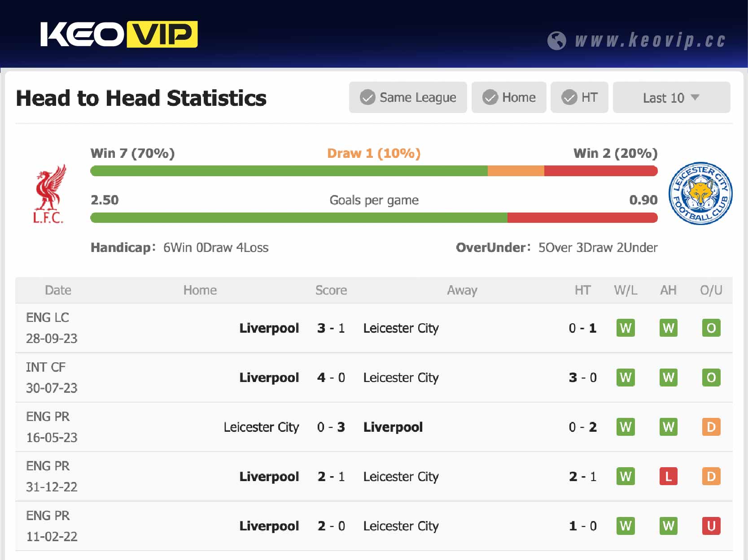Click the globe icon next to keovip web address
748x560 pixels.
coord(558,40)
